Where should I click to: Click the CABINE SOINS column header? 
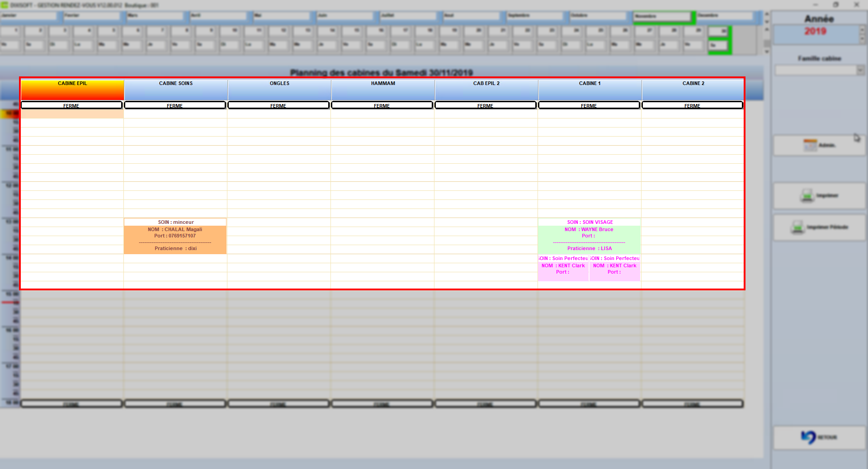(176, 90)
